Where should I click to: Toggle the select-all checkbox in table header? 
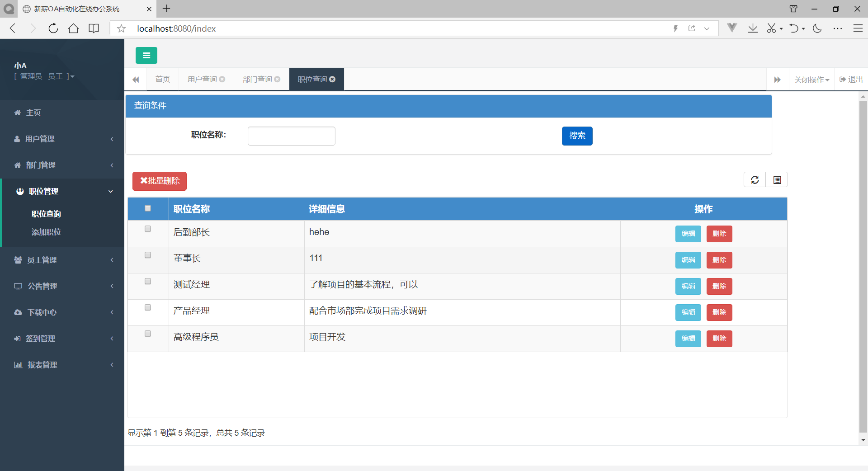(x=148, y=208)
